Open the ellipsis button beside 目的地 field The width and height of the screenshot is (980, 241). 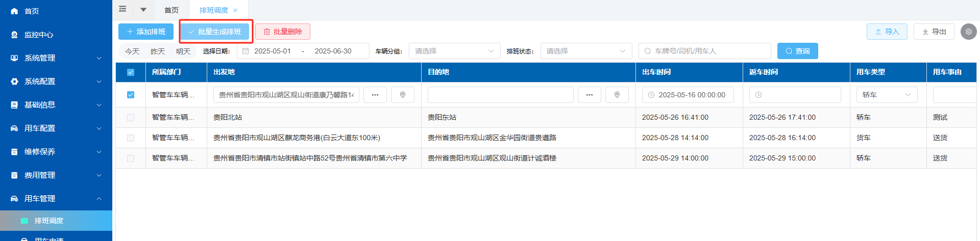click(590, 95)
